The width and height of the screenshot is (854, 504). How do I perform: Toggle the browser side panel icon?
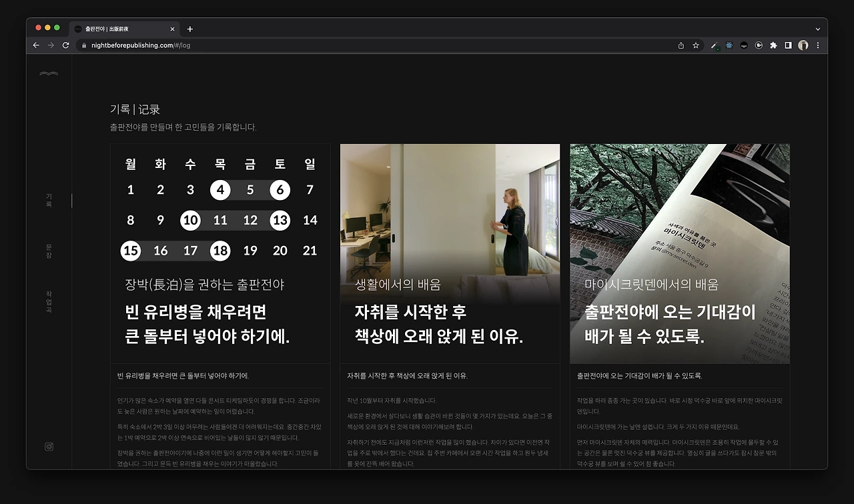pyautogui.click(x=788, y=45)
